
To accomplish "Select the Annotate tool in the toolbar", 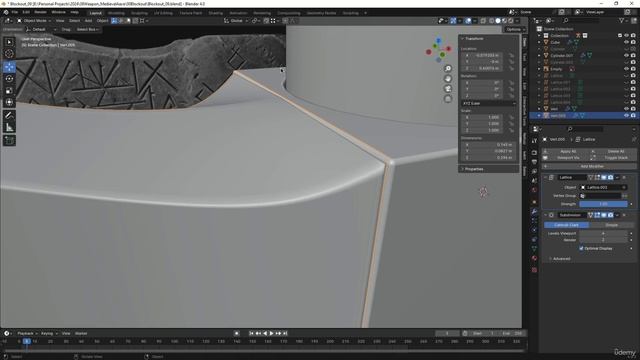I will pyautogui.click(x=9, y=116).
